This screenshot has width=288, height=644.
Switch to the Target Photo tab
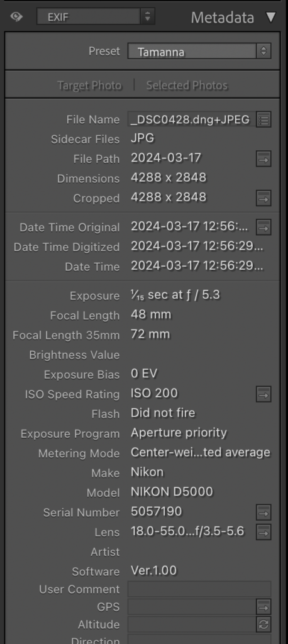click(89, 86)
